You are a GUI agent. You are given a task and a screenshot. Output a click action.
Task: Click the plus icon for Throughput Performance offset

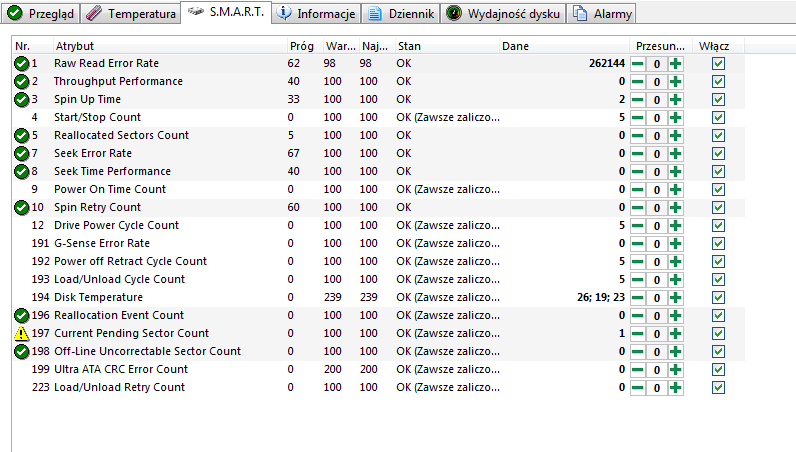675,82
